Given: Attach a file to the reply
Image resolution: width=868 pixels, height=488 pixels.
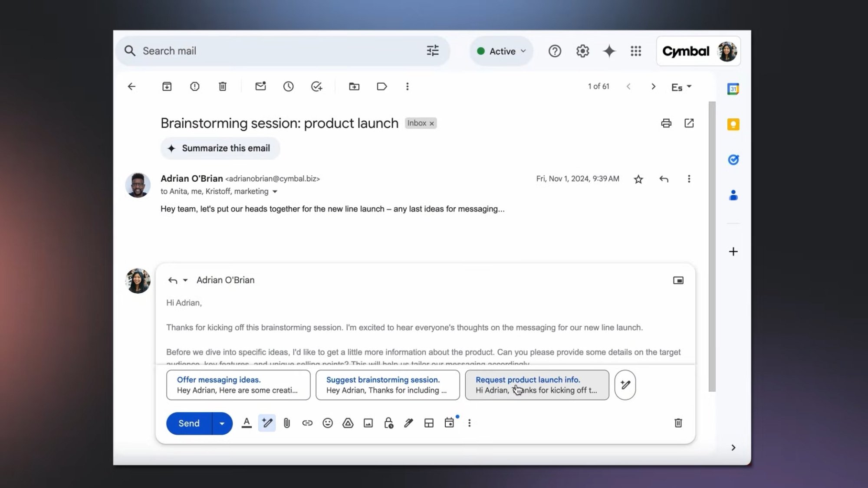Looking at the screenshot, I should (287, 423).
